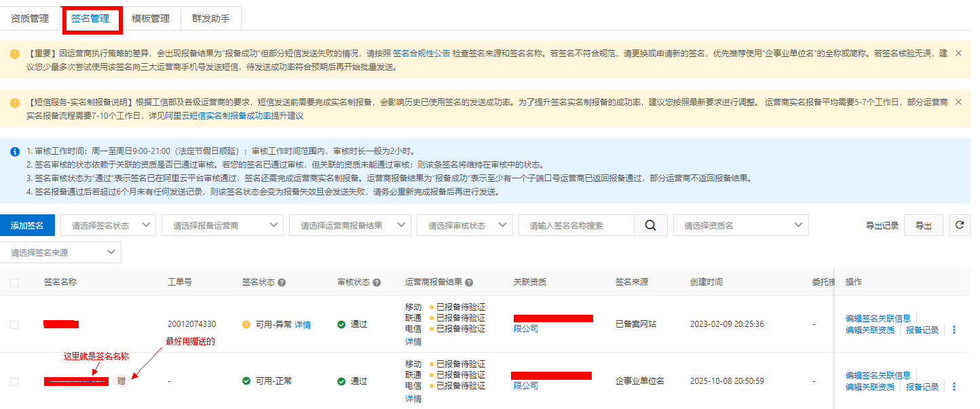
Task: Click help icon next to 签名状态 header
Action: click(x=282, y=282)
